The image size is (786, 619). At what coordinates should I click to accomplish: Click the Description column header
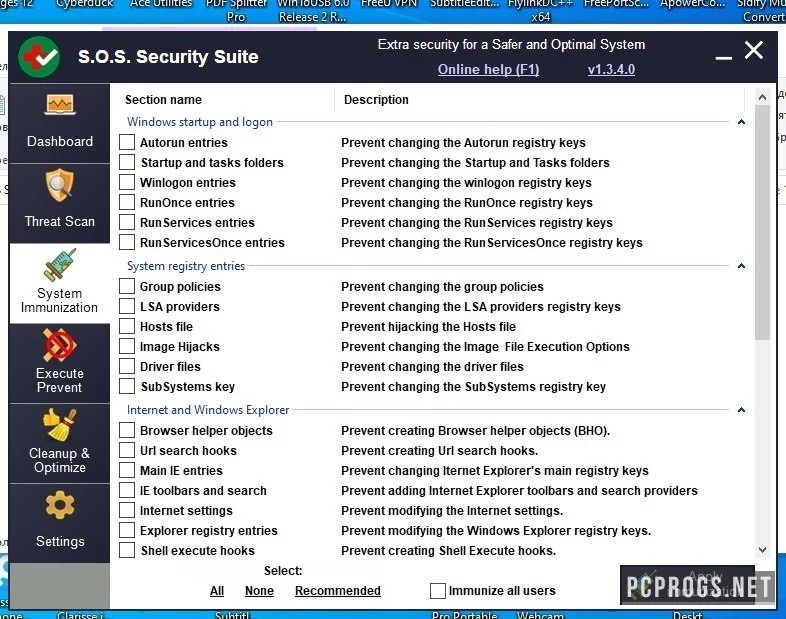click(376, 100)
